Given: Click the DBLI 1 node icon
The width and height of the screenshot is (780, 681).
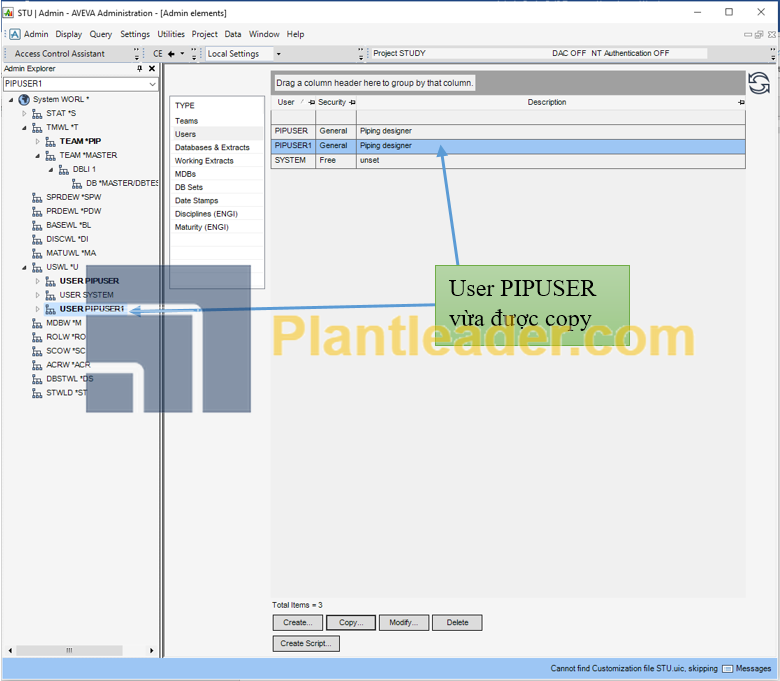Looking at the screenshot, I should 64,170.
